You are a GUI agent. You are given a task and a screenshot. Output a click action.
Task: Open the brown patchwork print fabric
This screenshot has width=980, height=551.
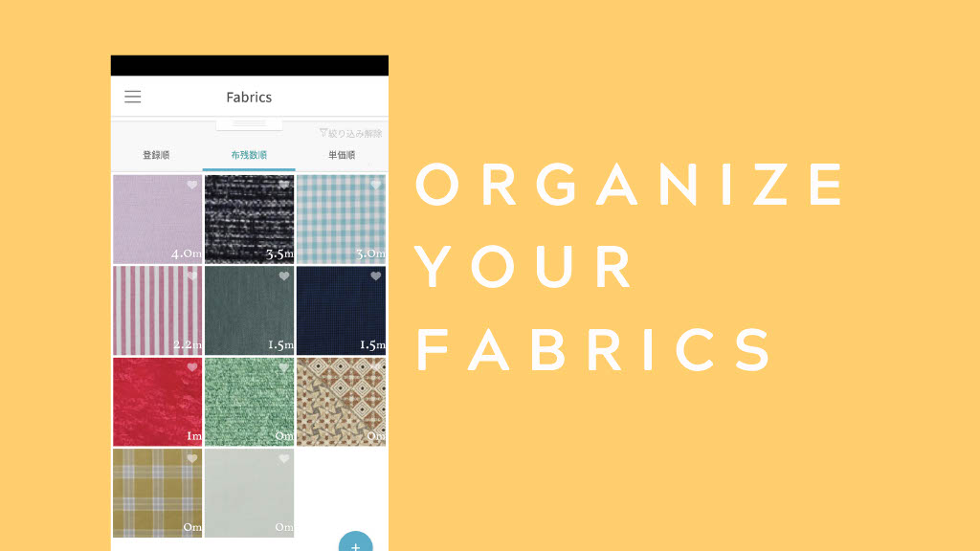click(x=342, y=402)
